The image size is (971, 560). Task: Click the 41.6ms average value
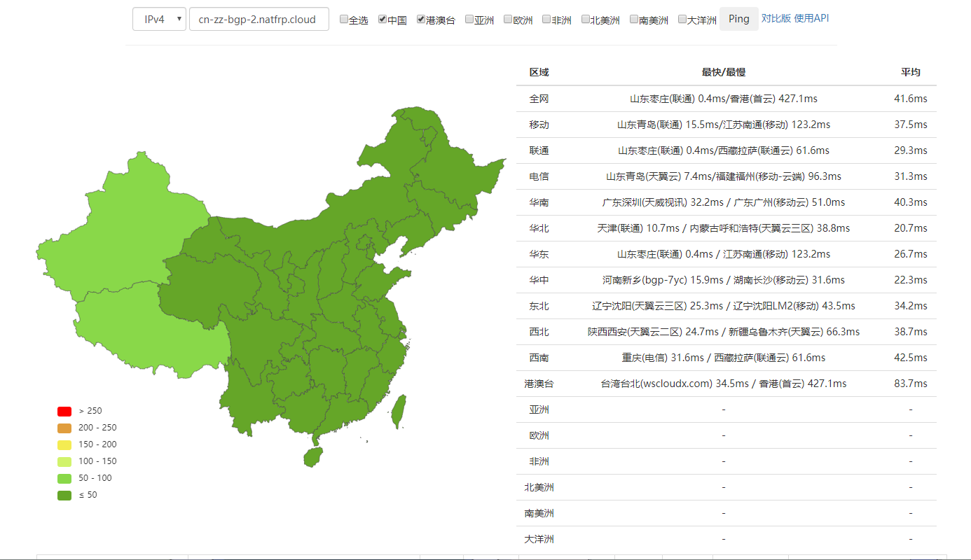(911, 99)
